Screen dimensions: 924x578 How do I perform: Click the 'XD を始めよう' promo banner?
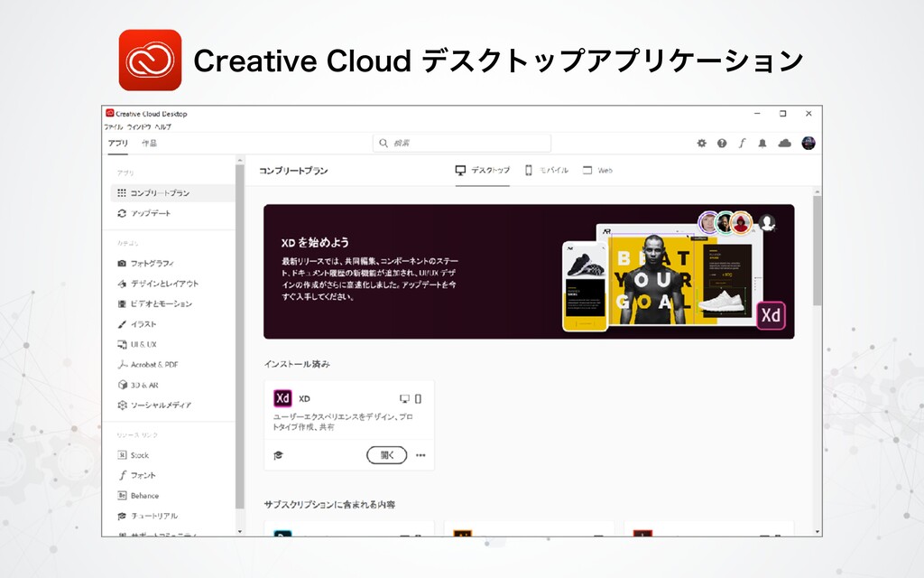click(x=529, y=272)
